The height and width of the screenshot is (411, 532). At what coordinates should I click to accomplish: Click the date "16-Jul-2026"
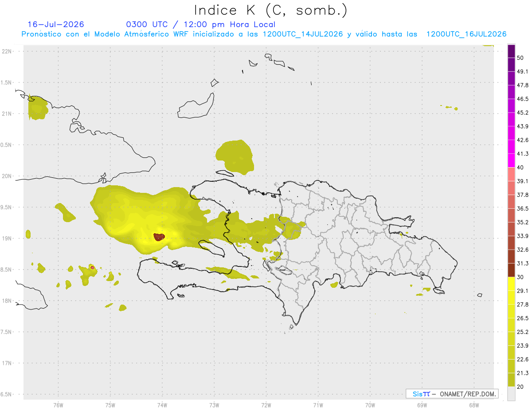click(56, 24)
